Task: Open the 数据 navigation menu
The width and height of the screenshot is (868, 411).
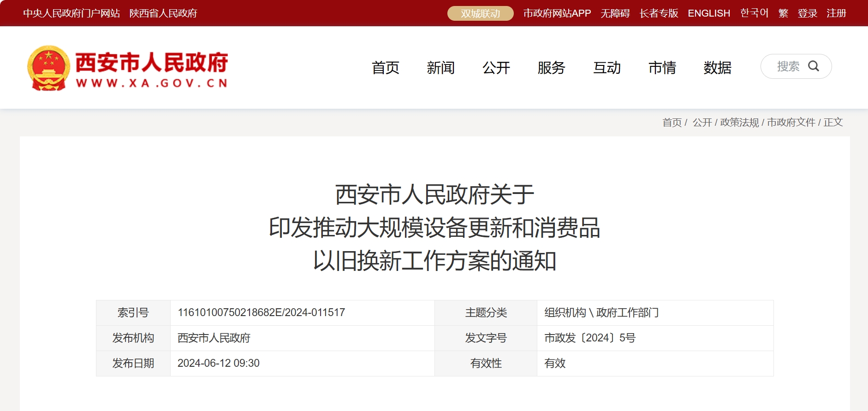Action: pyautogui.click(x=718, y=68)
